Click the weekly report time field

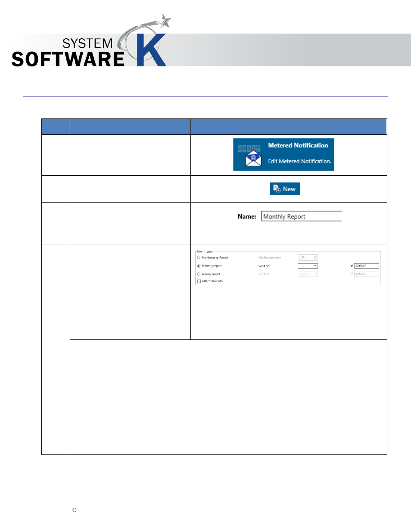(367, 274)
